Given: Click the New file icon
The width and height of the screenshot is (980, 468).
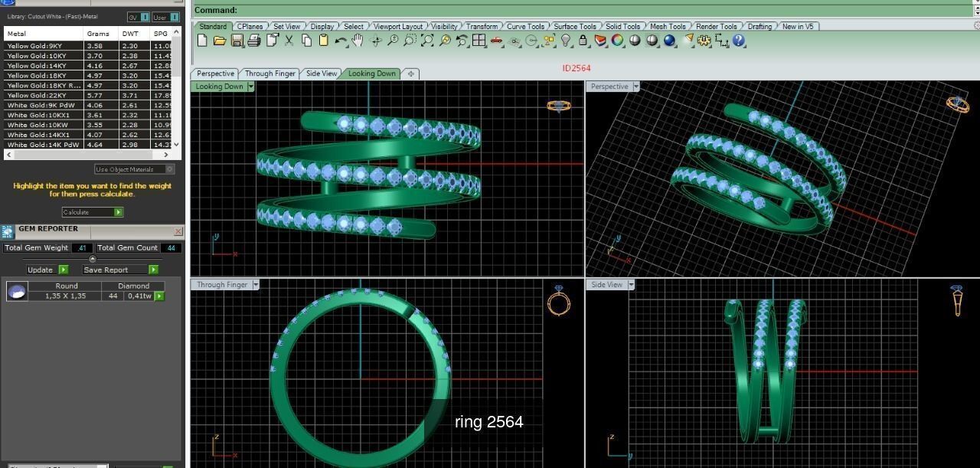Looking at the screenshot, I should [x=201, y=40].
